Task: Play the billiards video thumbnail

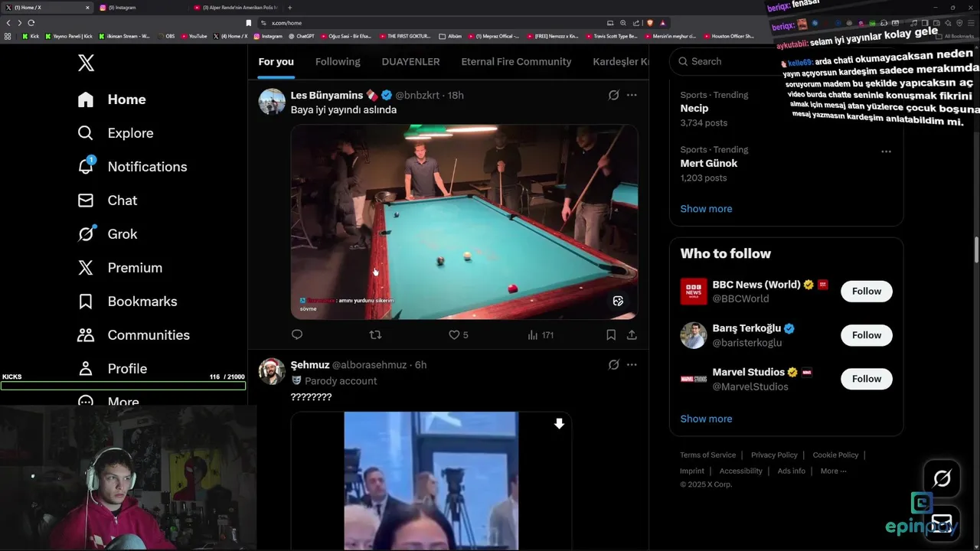Action: (464, 222)
